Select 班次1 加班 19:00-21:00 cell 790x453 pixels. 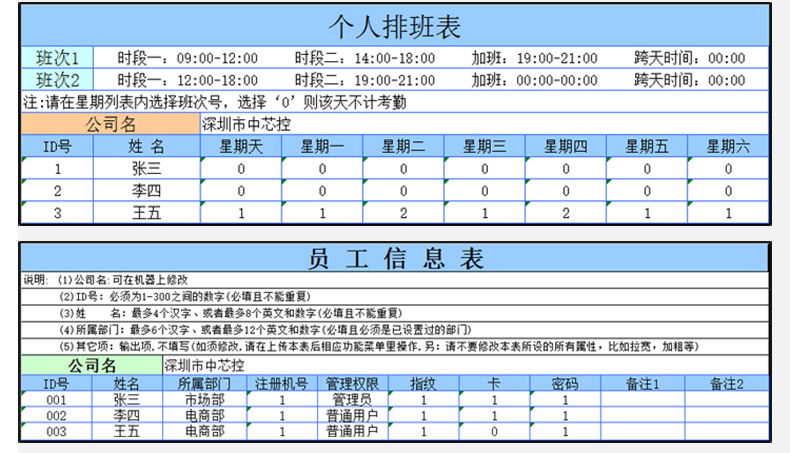(x=535, y=58)
